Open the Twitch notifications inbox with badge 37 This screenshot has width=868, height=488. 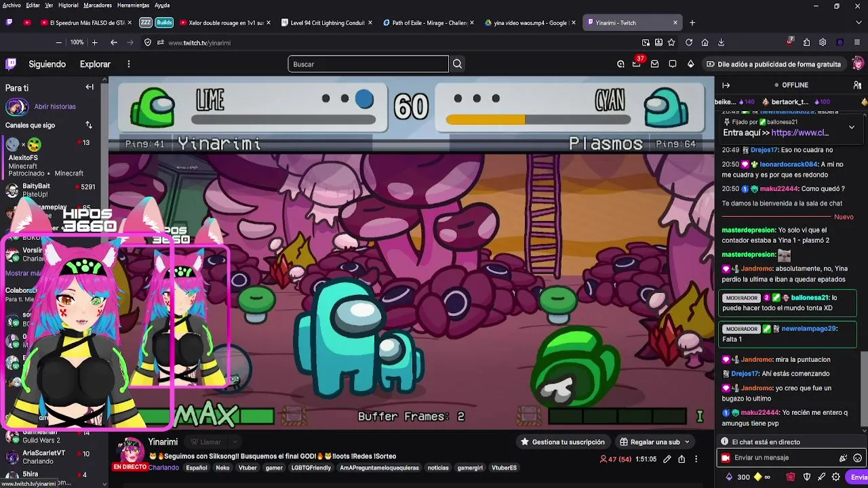pyautogui.click(x=636, y=64)
